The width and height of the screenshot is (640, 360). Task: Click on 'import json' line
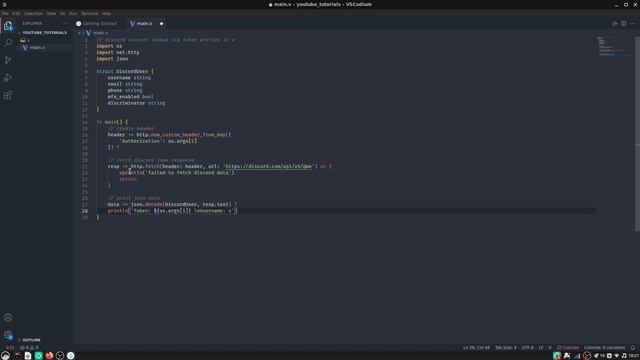coord(112,59)
